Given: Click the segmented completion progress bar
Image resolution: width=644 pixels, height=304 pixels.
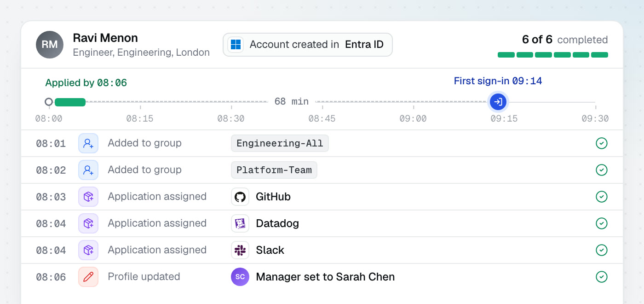Looking at the screenshot, I should [x=553, y=55].
